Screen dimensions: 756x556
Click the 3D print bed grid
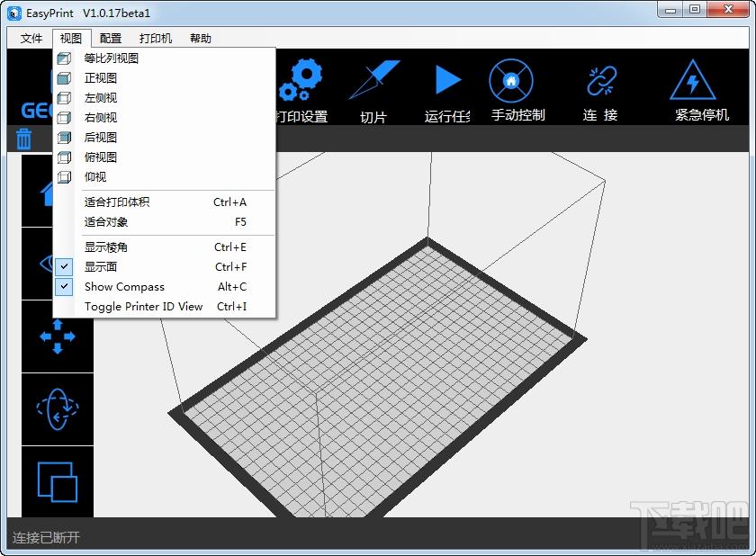[x=377, y=376]
